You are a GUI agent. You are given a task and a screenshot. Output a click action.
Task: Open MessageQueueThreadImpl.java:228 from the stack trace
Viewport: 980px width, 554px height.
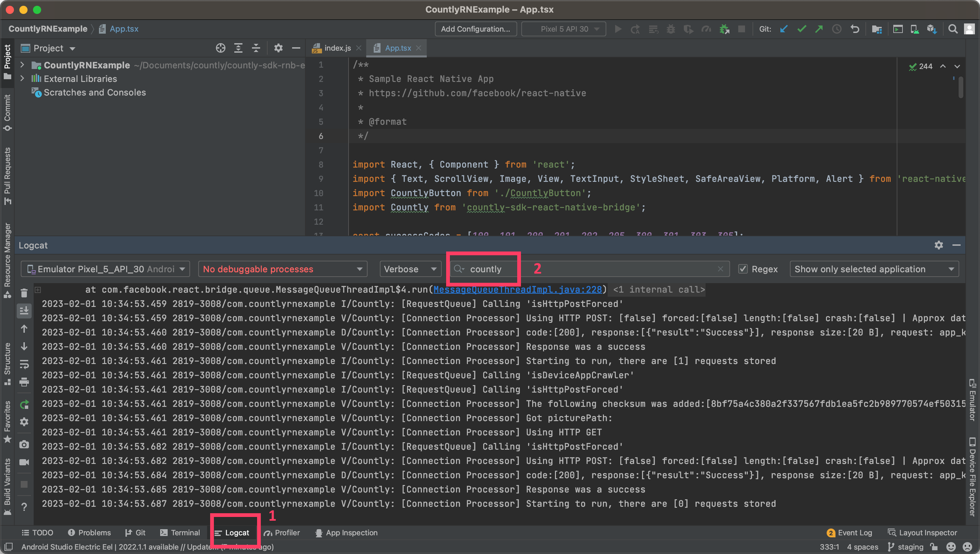[x=518, y=290]
